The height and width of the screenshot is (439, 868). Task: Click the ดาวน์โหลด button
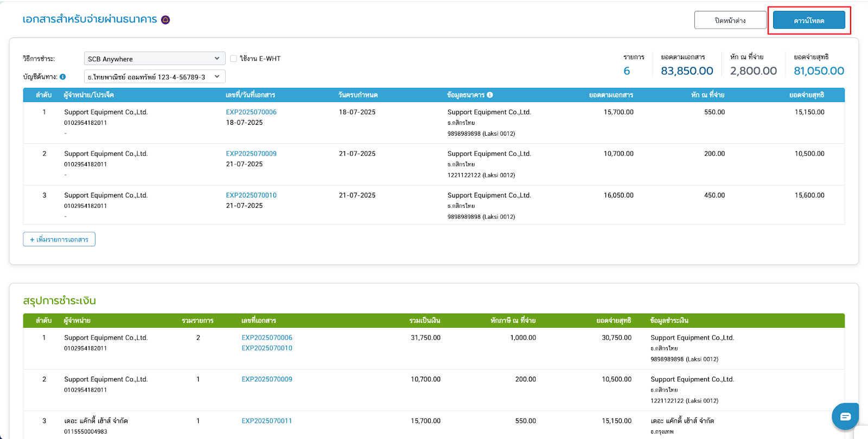coord(808,21)
